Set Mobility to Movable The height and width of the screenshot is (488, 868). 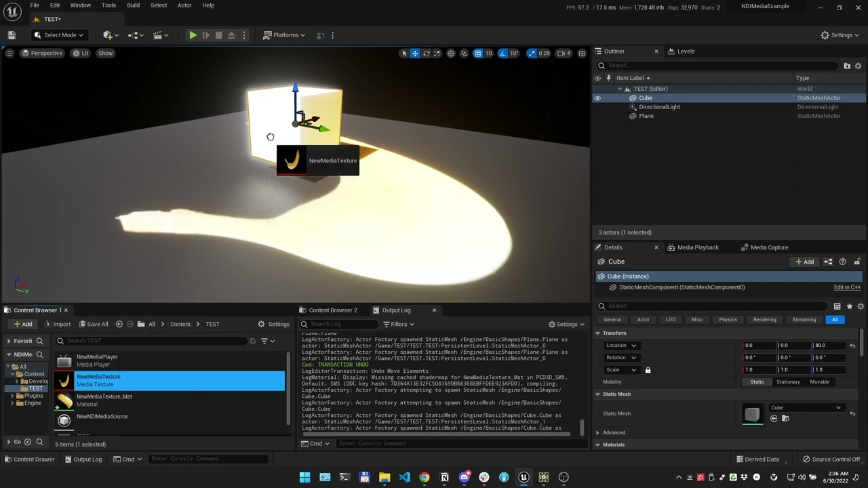(x=819, y=382)
